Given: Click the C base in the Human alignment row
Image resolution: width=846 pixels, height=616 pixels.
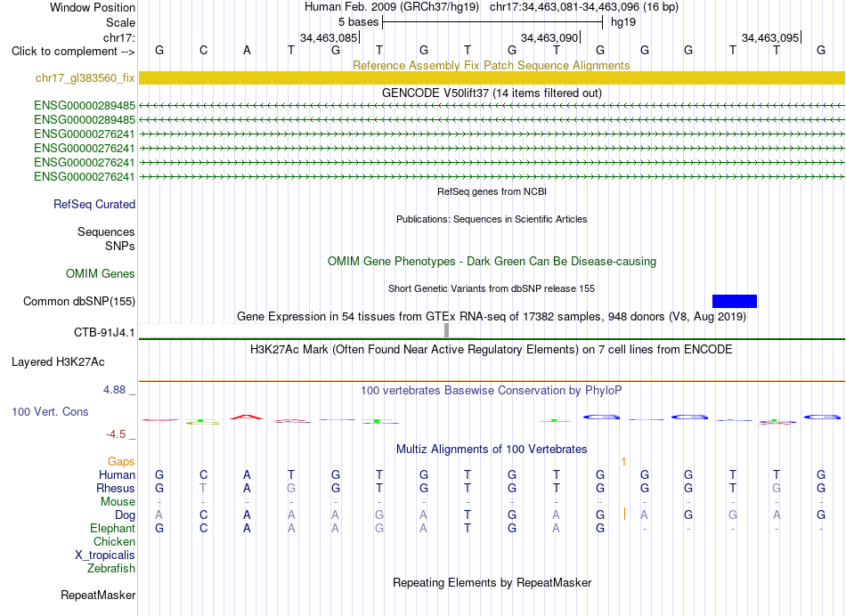Looking at the screenshot, I should (x=203, y=474).
